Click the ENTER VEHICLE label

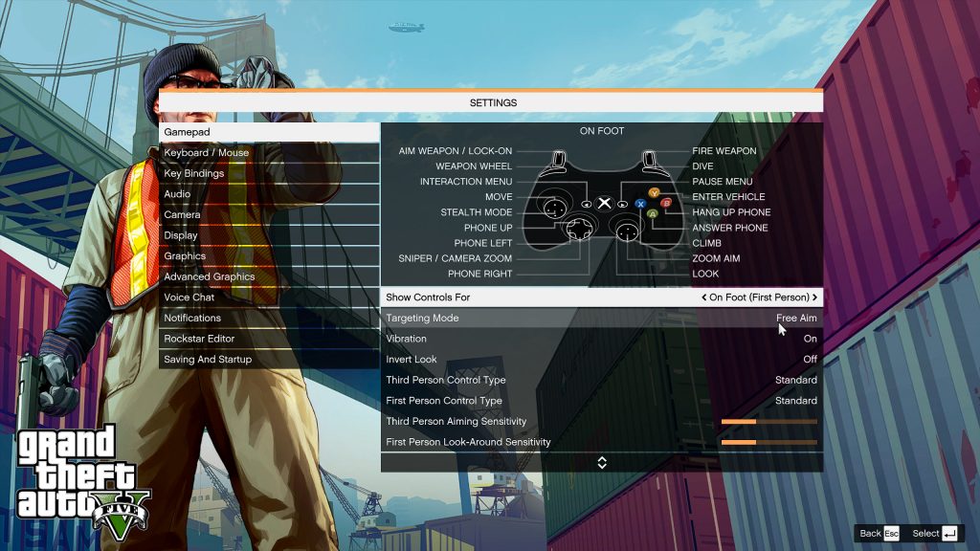point(728,197)
